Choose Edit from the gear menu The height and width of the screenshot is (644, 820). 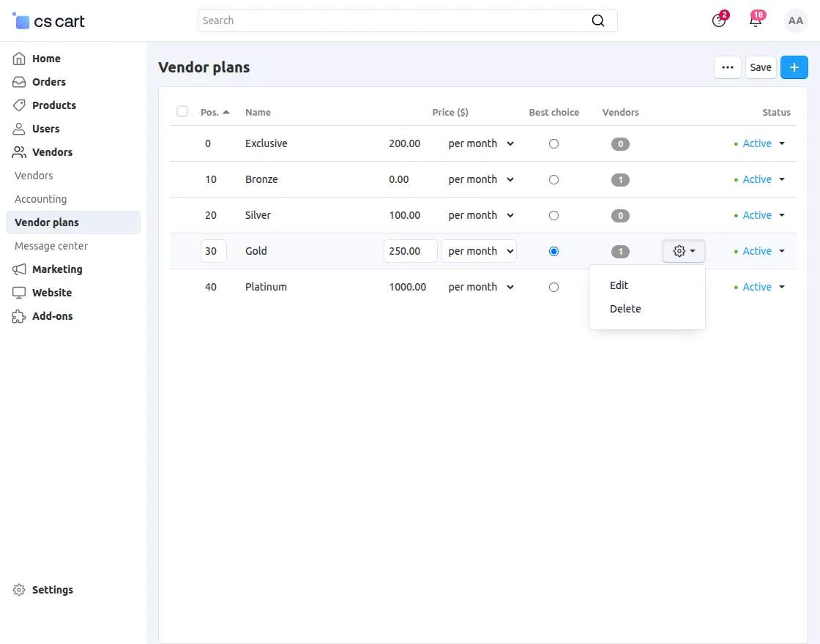tap(619, 285)
